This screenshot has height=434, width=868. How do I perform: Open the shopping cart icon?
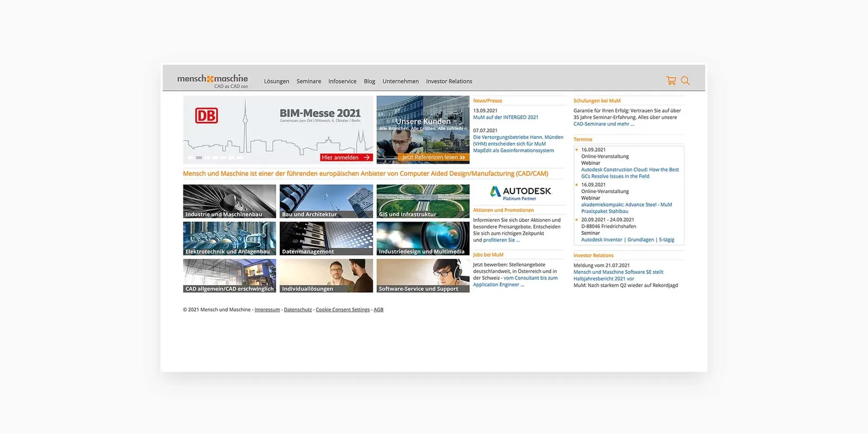tap(671, 81)
